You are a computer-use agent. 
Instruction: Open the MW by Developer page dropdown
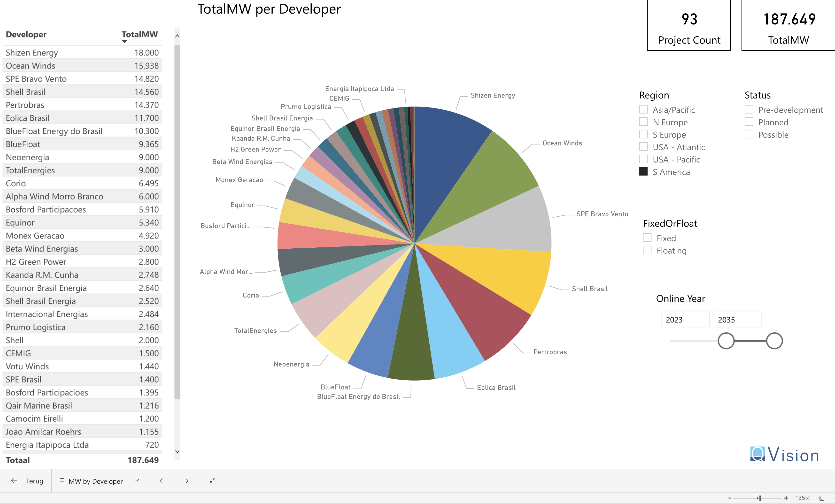137,481
